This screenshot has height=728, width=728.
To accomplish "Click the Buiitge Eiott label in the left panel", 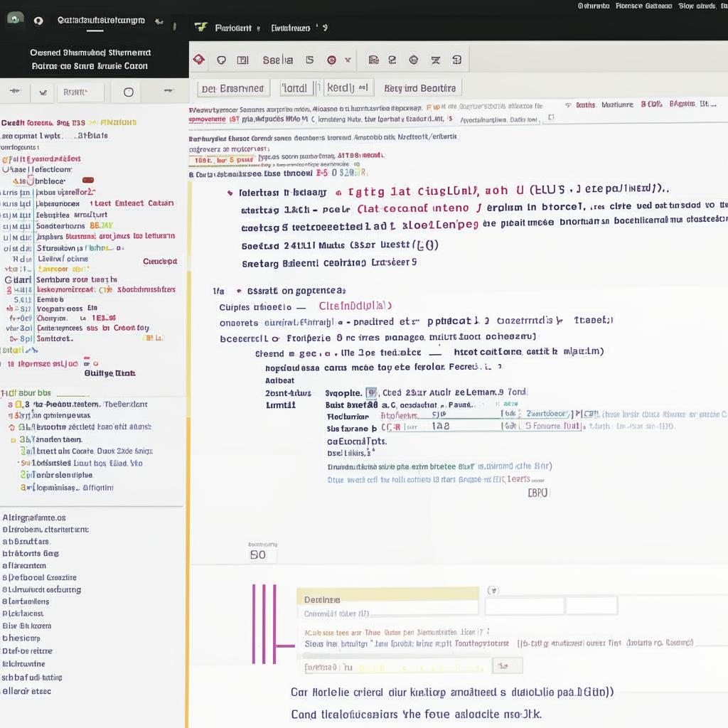I will [x=110, y=373].
